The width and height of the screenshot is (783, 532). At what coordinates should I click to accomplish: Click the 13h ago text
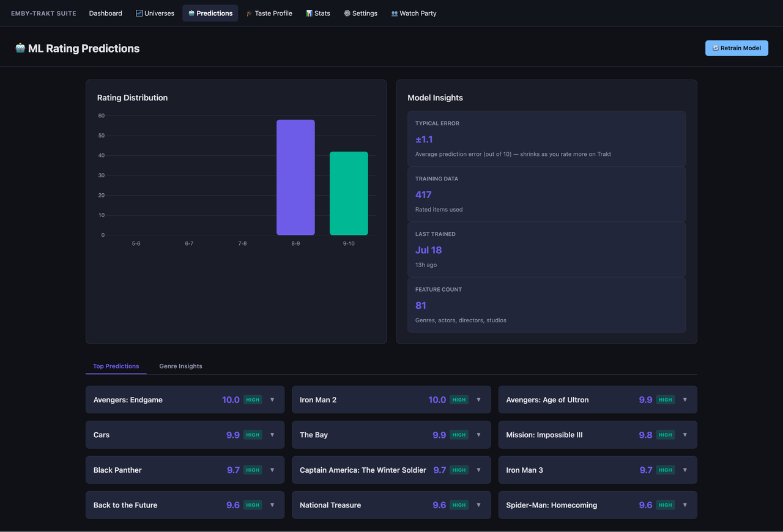(x=426, y=265)
